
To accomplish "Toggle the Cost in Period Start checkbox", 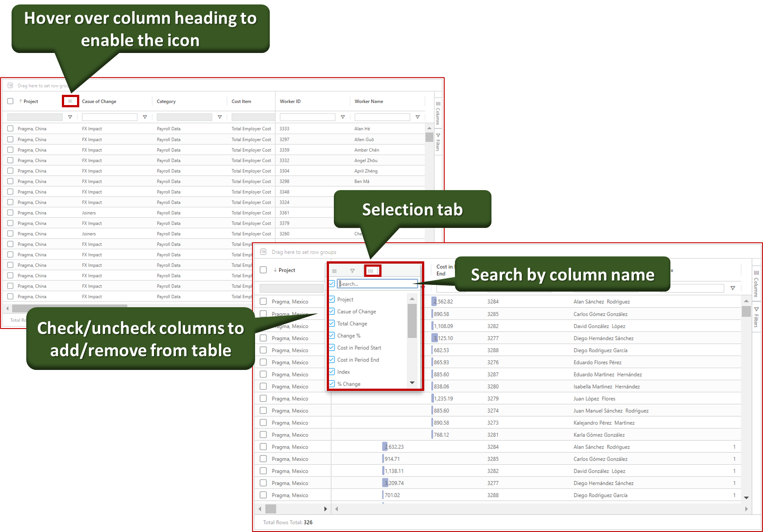I will 332,348.
